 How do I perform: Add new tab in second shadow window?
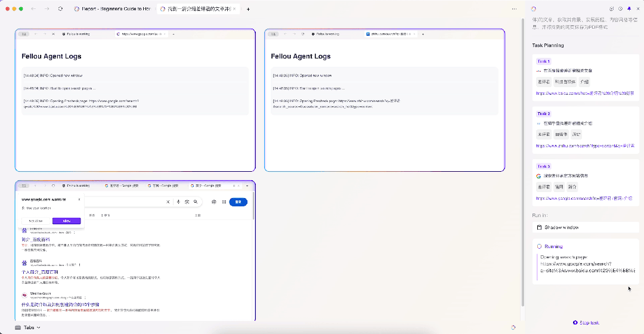[x=423, y=34]
